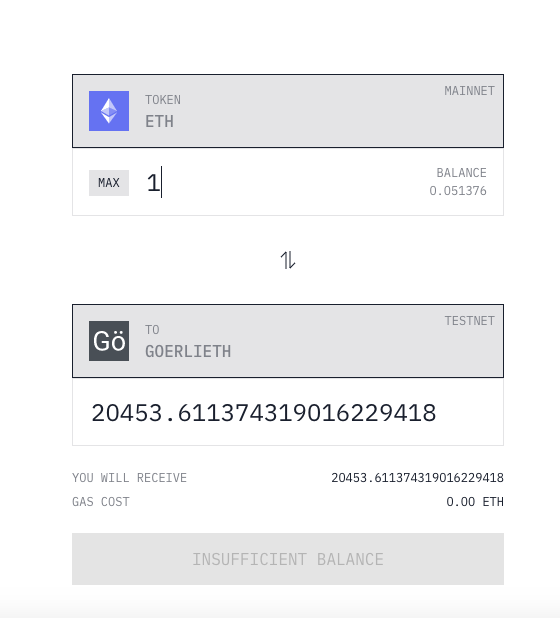Viewport: 560px width, 618px height.
Task: Click the Insufficient Balance button
Action: click(288, 559)
